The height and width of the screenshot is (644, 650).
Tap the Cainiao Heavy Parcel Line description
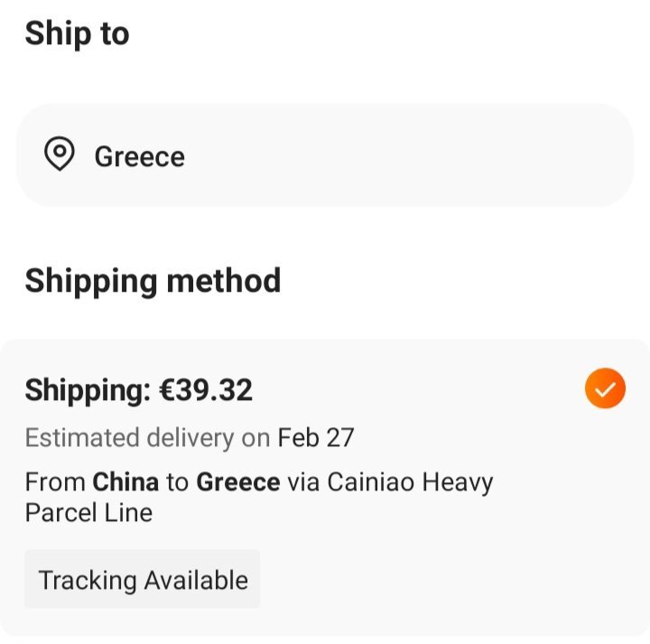259,497
